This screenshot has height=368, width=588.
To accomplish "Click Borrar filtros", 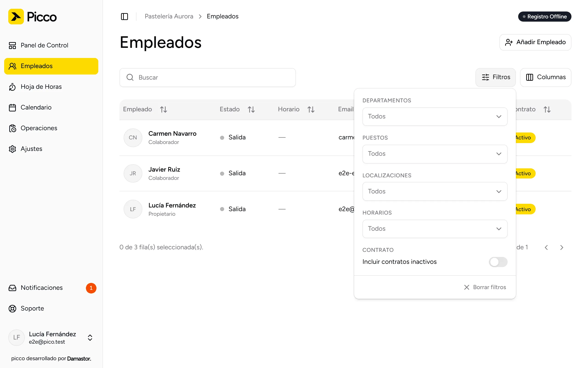I will pyautogui.click(x=485, y=287).
